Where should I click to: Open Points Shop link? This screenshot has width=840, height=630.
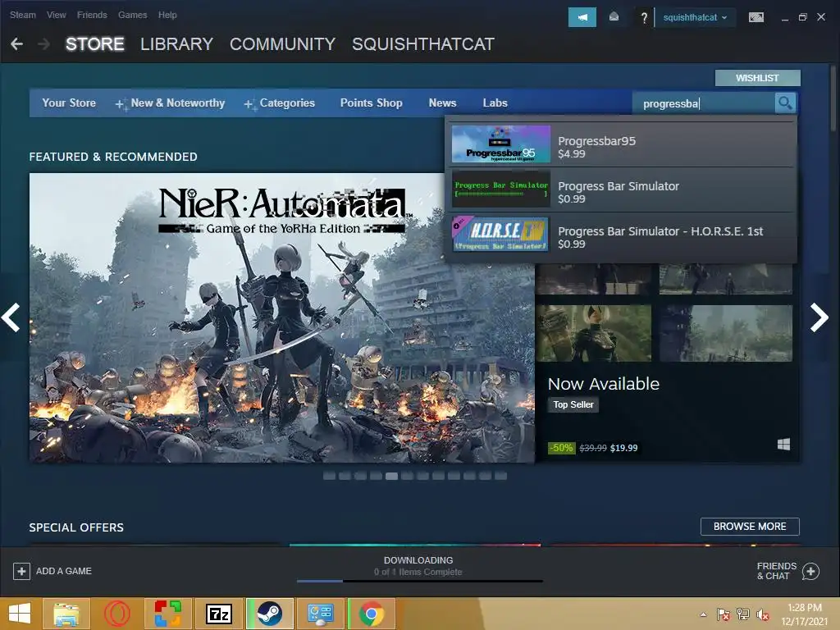coord(372,103)
